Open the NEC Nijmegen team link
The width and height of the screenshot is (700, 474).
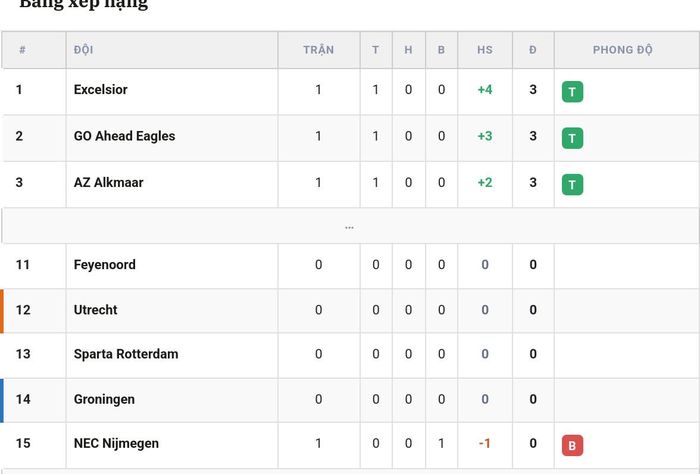click(116, 444)
